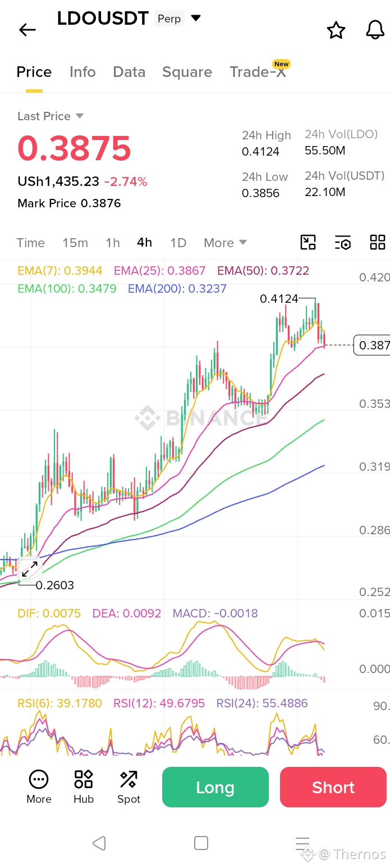Tap the MACD -0.0018 label
The height and width of the screenshot is (868, 390).
pos(215,613)
